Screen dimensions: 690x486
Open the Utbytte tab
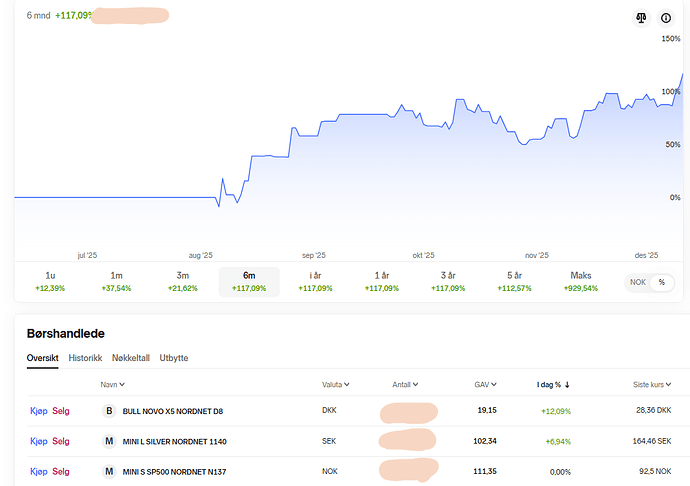tap(174, 357)
